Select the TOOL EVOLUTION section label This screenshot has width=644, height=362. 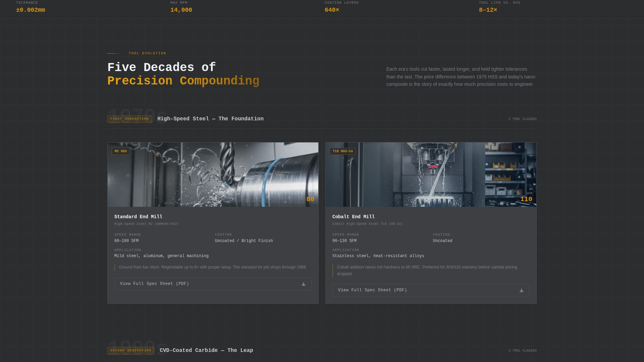pyautogui.click(x=147, y=53)
